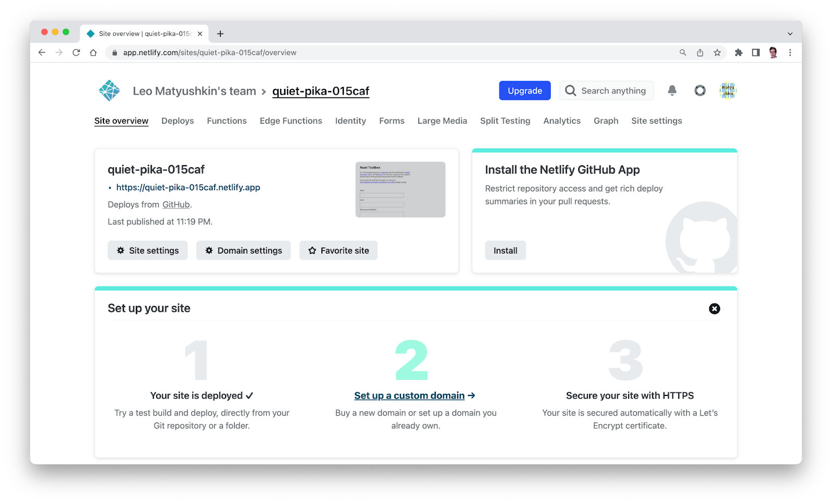
Task: Open the notifications bell
Action: [672, 90]
